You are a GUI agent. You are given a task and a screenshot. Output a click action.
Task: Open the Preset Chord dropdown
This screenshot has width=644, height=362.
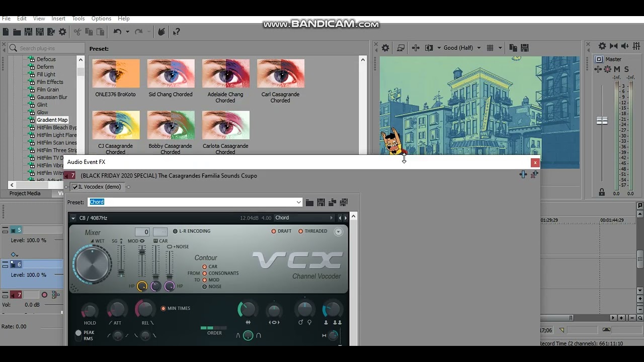click(298, 202)
